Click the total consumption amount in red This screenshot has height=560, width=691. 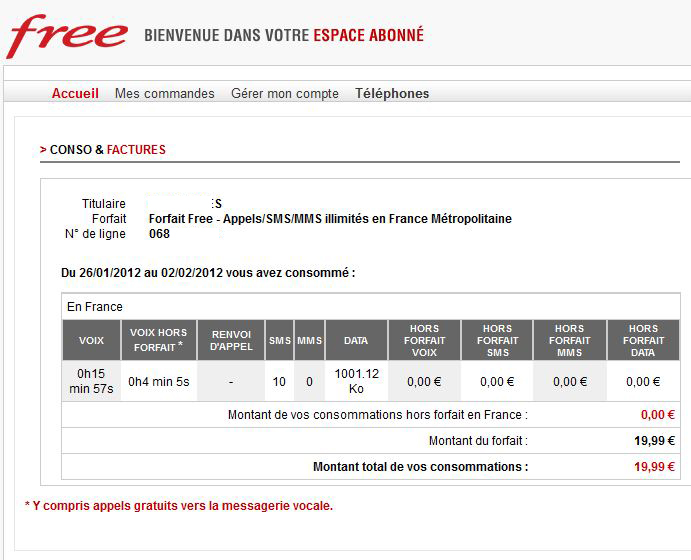(655, 467)
